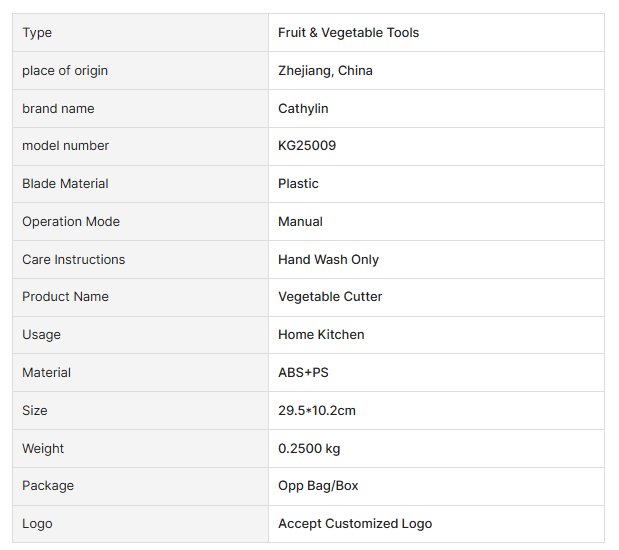Click the 'Blade Material' label

point(65,184)
